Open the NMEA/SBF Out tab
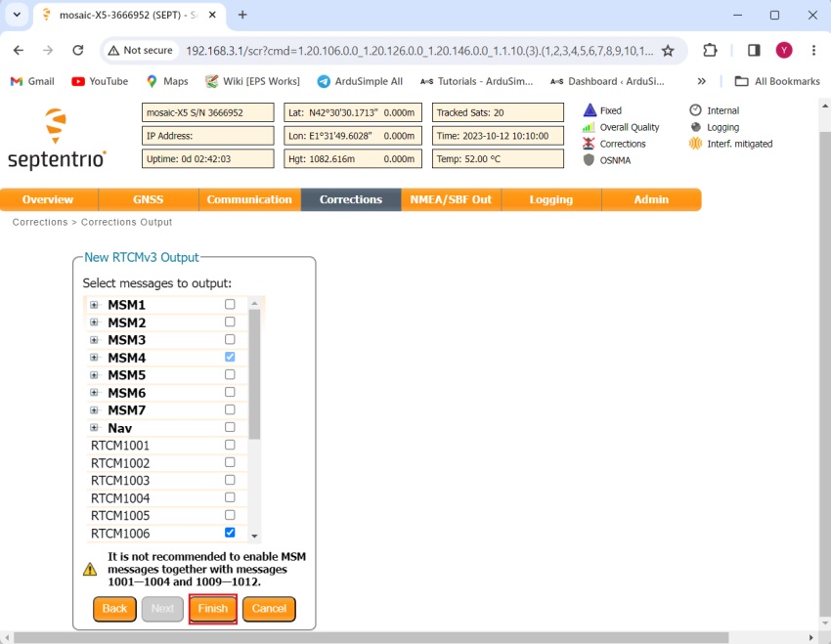Screen dimensions: 831x644 (x=451, y=199)
